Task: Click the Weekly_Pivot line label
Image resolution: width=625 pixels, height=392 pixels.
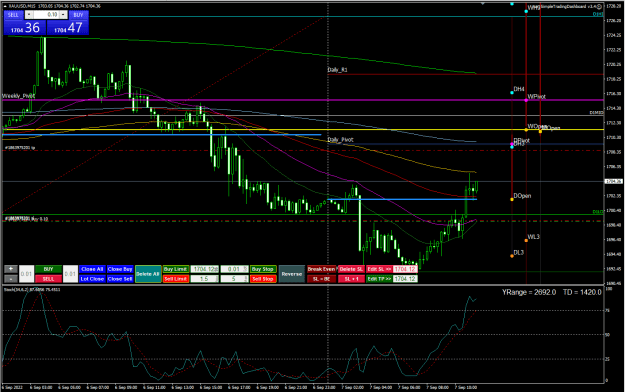Action: [18, 96]
